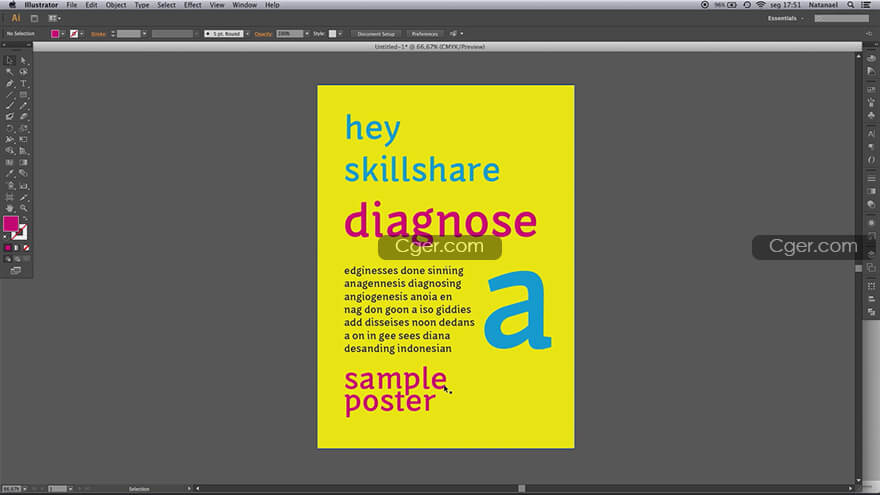Open control bar stroke color dropdown
The image size is (880, 495).
pyautogui.click(x=82, y=34)
